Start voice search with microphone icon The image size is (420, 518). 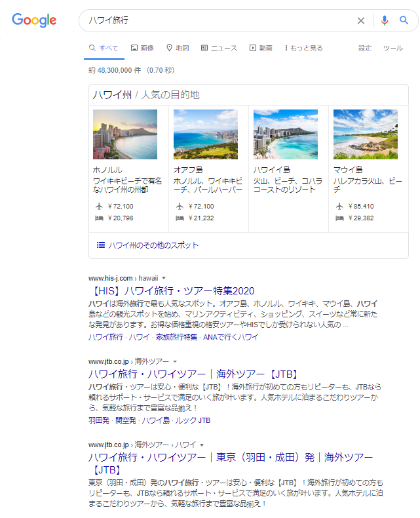[x=384, y=20]
